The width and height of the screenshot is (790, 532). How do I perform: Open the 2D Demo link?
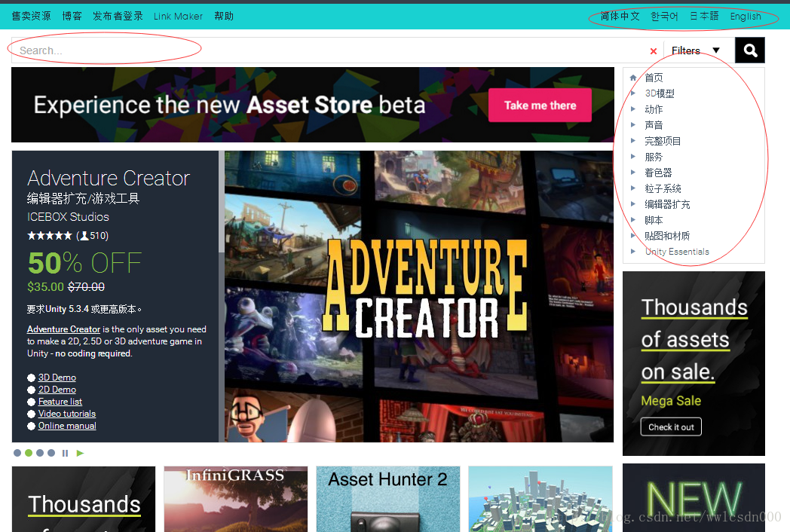(57, 390)
